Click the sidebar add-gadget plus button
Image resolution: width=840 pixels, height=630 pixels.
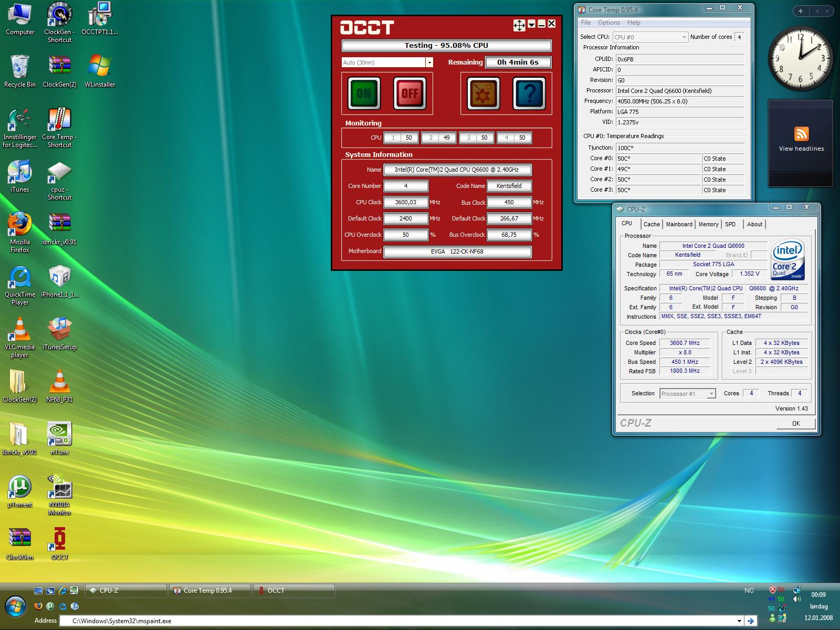[x=801, y=11]
